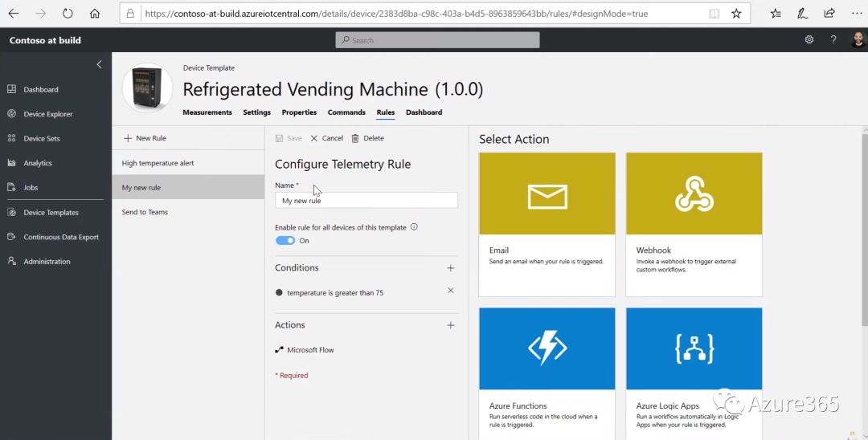Click inside the rule Name field

(366, 201)
